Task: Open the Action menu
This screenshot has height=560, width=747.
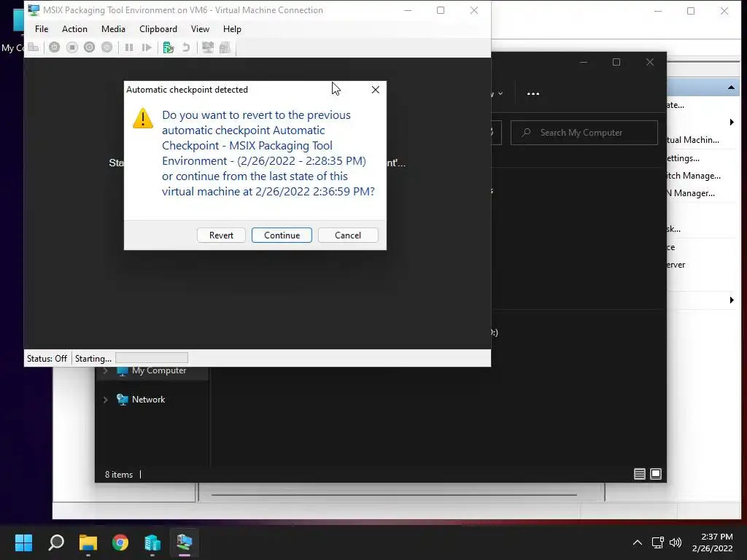Action: 75,29
